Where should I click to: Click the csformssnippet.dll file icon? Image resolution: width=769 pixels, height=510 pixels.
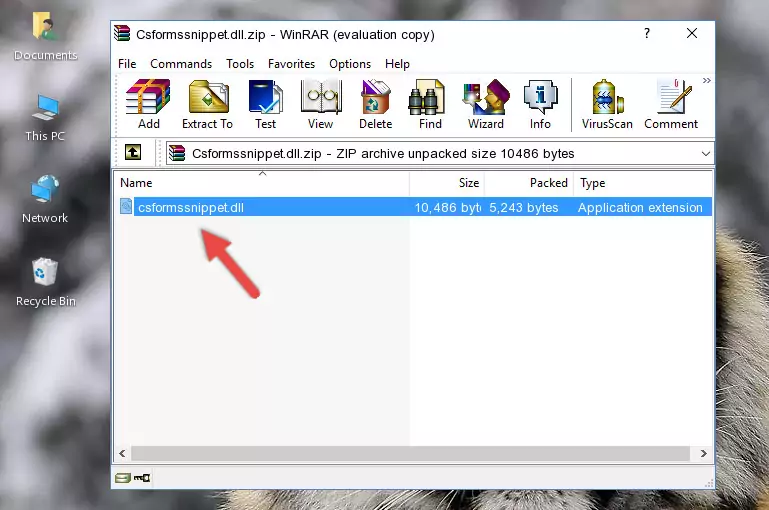pyautogui.click(x=126, y=206)
